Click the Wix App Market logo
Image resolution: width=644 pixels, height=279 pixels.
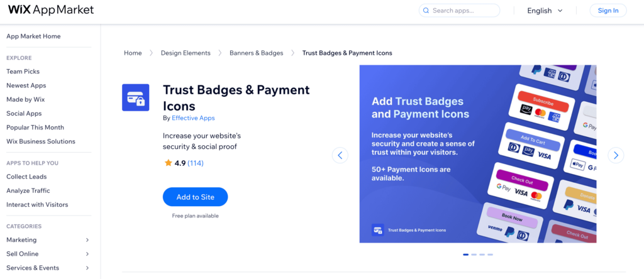(x=51, y=10)
